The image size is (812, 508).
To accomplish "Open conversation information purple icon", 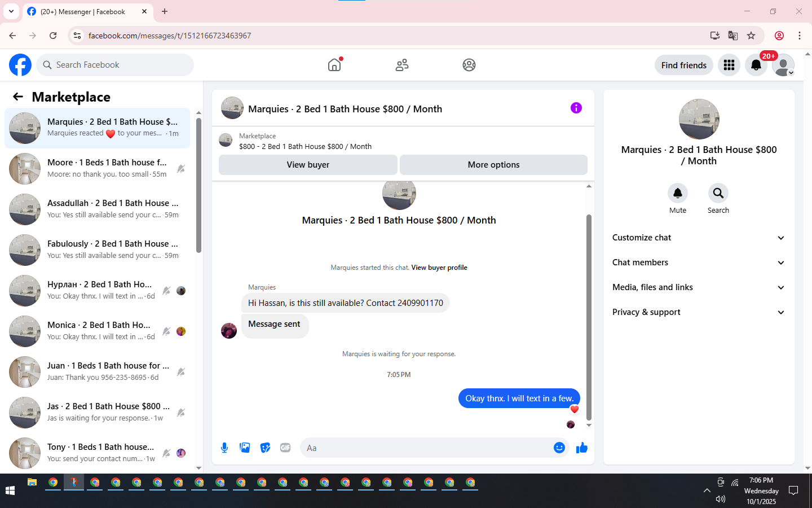I will click(x=576, y=108).
